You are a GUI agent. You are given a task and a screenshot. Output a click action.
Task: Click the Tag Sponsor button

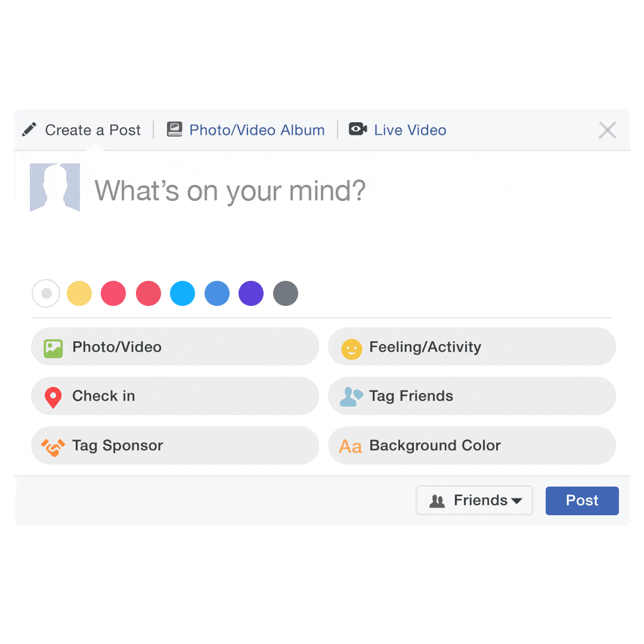175,445
